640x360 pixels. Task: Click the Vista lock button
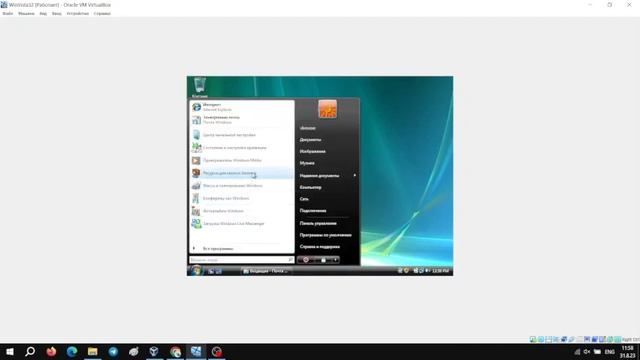[323, 260]
